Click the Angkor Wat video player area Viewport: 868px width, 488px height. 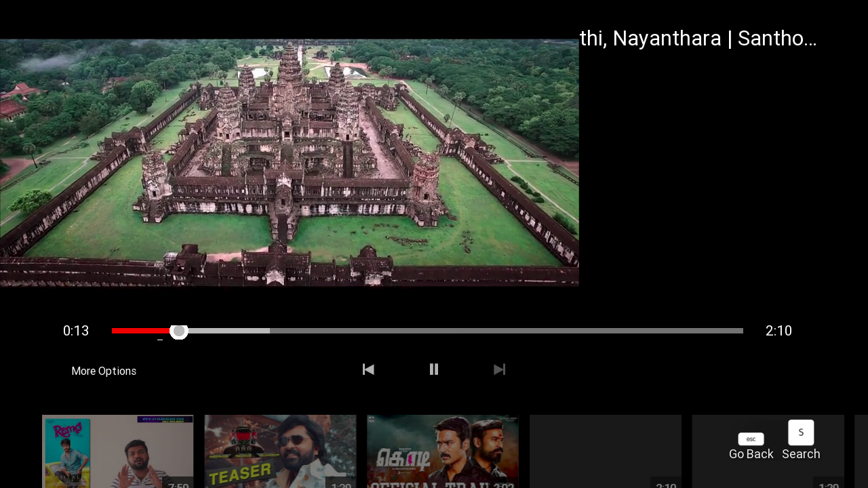289,163
